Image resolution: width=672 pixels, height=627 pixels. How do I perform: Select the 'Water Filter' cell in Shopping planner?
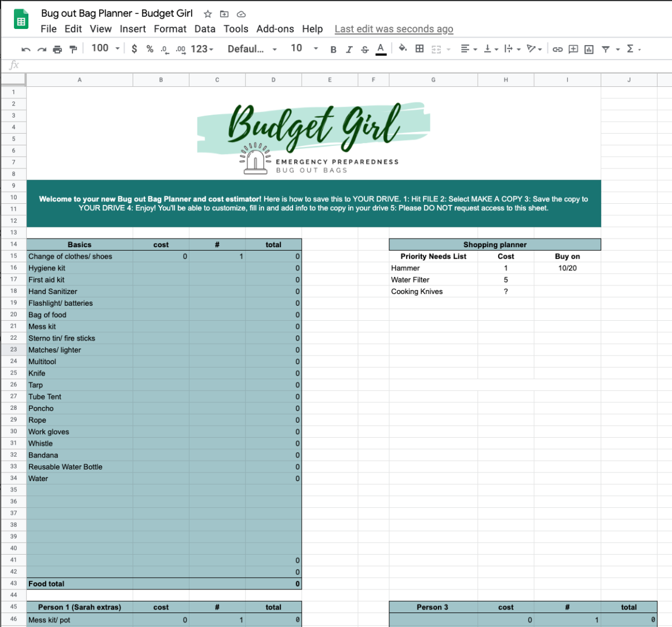coord(433,280)
